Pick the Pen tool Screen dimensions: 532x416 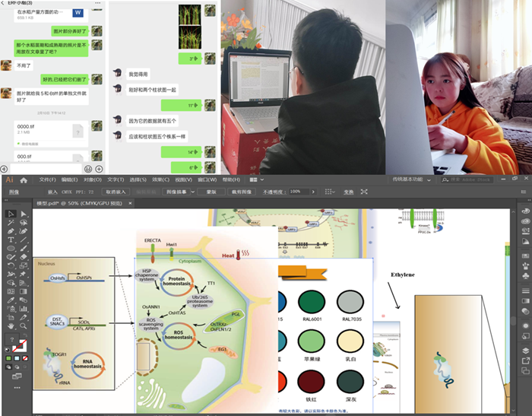11,231
